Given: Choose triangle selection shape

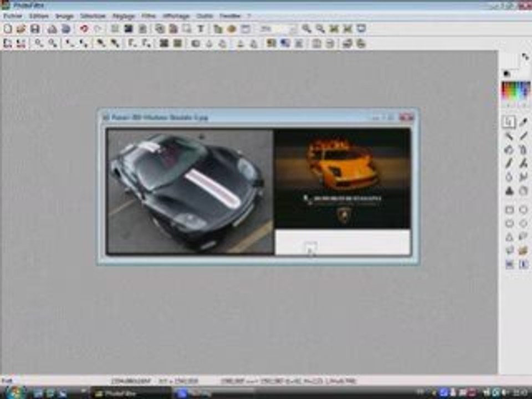Looking at the screenshot, I should 509,237.
